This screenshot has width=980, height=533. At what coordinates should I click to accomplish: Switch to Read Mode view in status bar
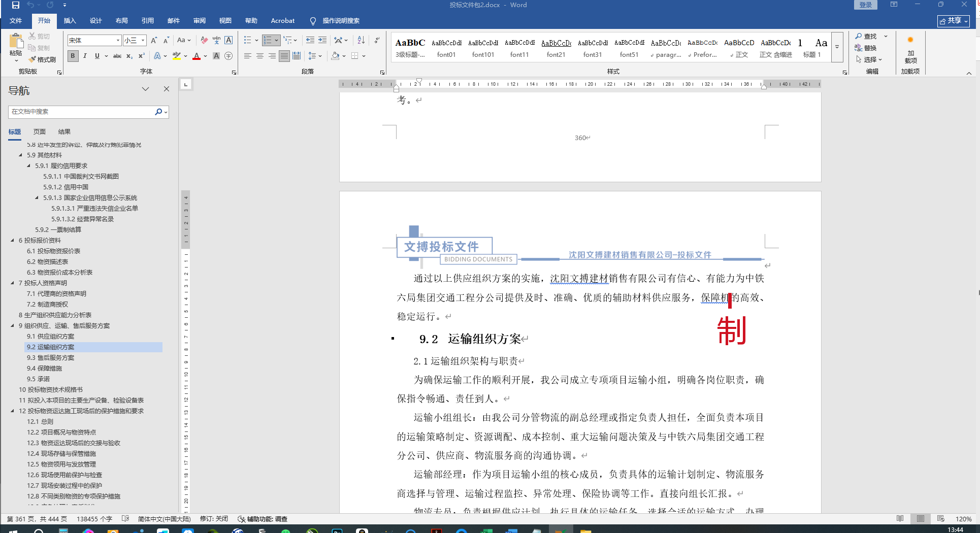click(x=900, y=519)
